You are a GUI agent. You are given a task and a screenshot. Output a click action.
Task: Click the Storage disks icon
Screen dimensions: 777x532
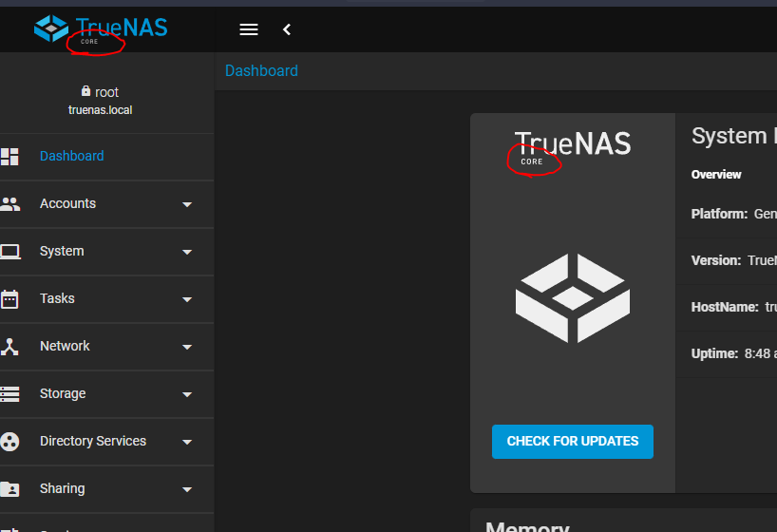tap(9, 394)
